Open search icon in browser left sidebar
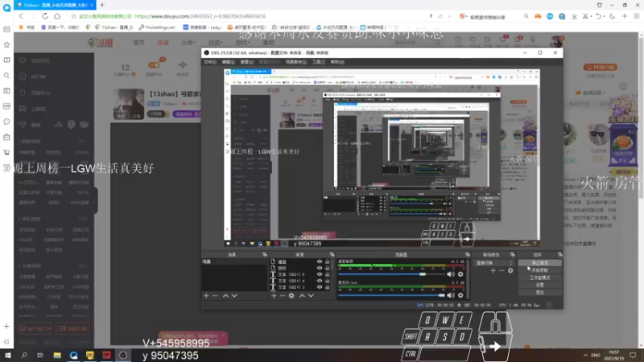The height and width of the screenshot is (362, 644). (x=6, y=76)
